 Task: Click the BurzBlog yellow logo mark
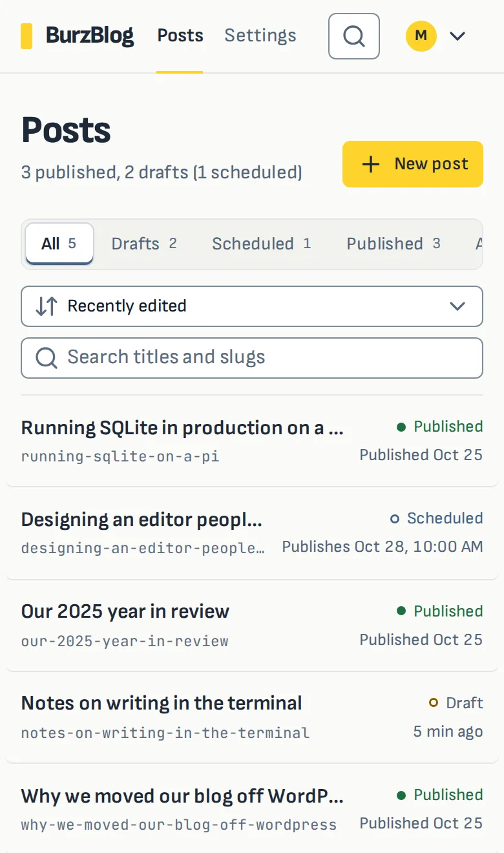click(x=26, y=36)
